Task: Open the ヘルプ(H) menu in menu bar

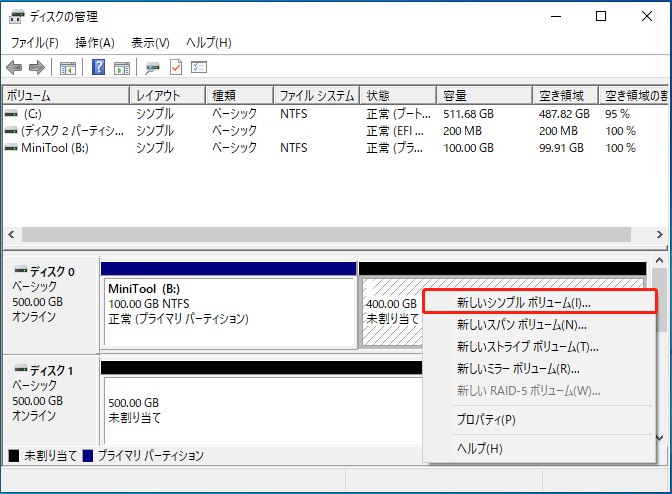Action: pyautogui.click(x=209, y=43)
